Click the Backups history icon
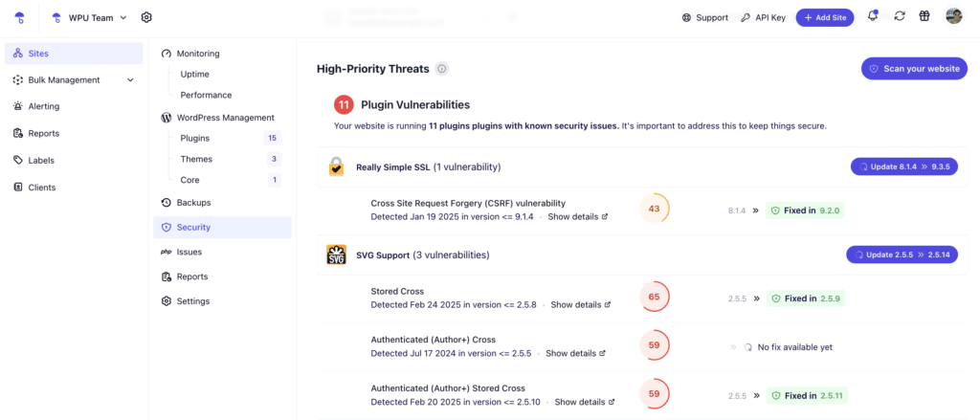This screenshot has height=420, width=980. coord(167,203)
